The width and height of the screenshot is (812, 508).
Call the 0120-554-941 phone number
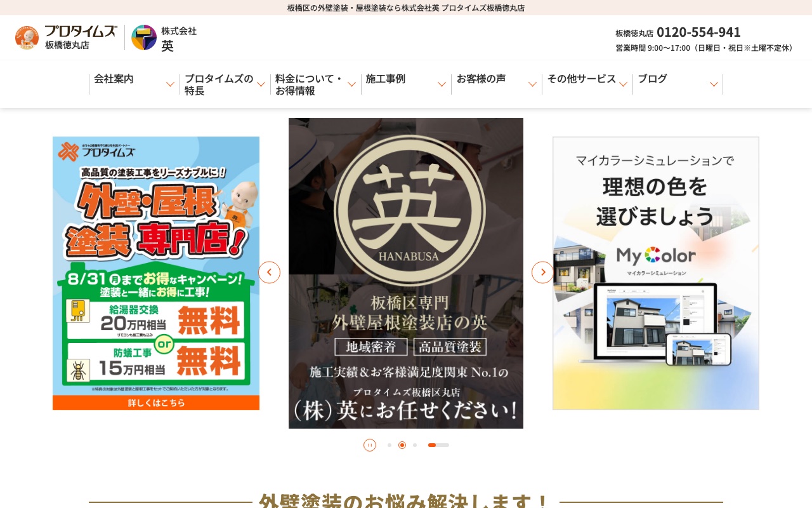(698, 32)
